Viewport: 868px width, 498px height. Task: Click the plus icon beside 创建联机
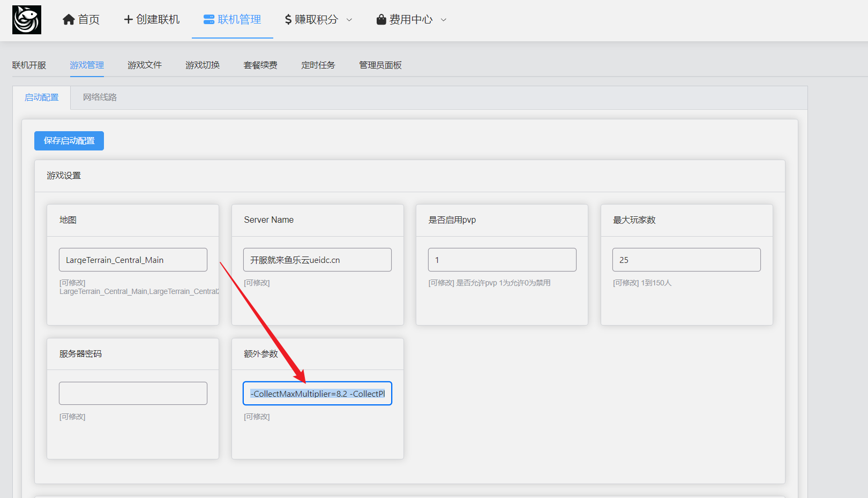[129, 20]
